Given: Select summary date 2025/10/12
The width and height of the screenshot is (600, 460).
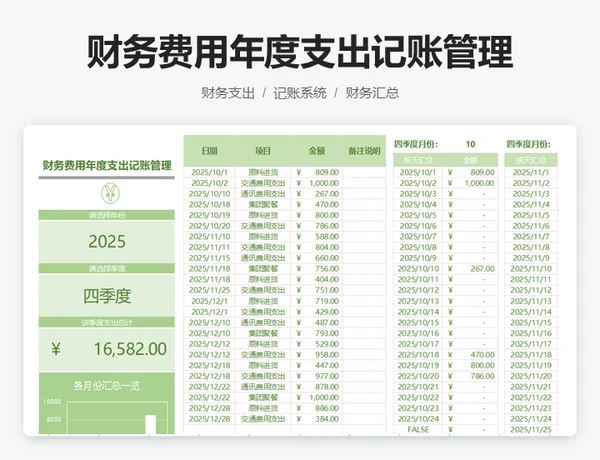Looking at the screenshot, I should (x=418, y=290).
